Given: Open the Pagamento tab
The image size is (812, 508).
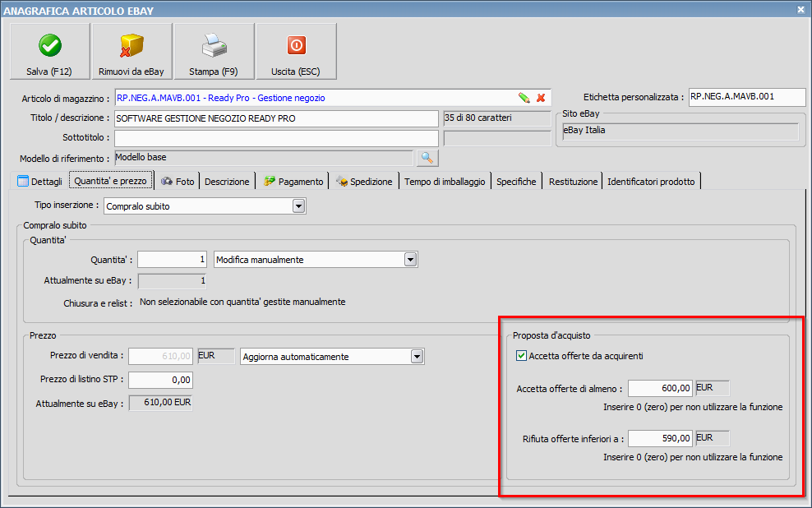Looking at the screenshot, I should click(x=293, y=181).
